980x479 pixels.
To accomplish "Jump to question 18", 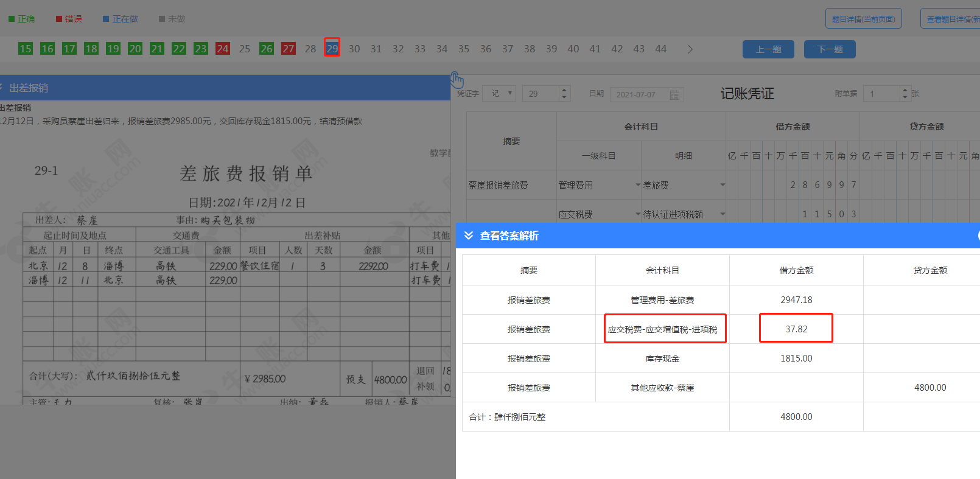I will tap(91, 49).
